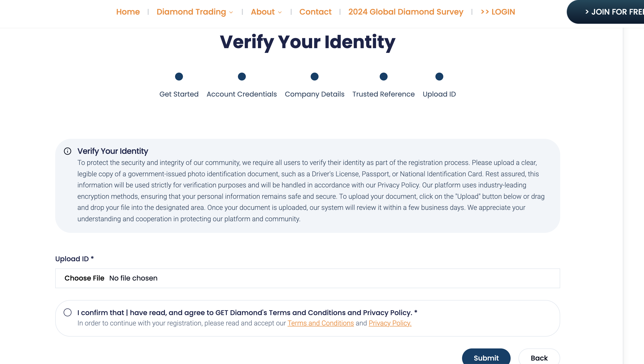Expand the About menu chevron
The width and height of the screenshot is (644, 364).
click(280, 12)
